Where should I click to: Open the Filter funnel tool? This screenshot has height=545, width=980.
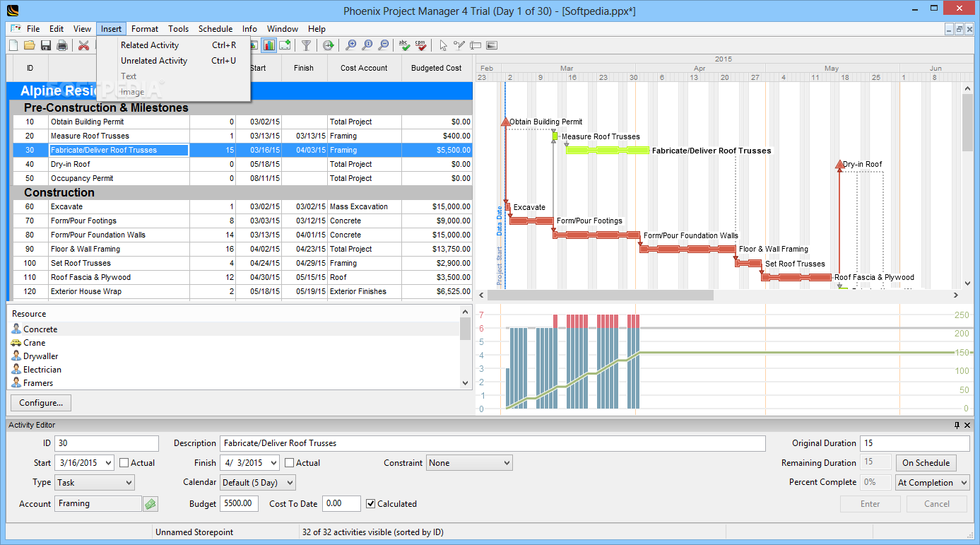pos(306,45)
